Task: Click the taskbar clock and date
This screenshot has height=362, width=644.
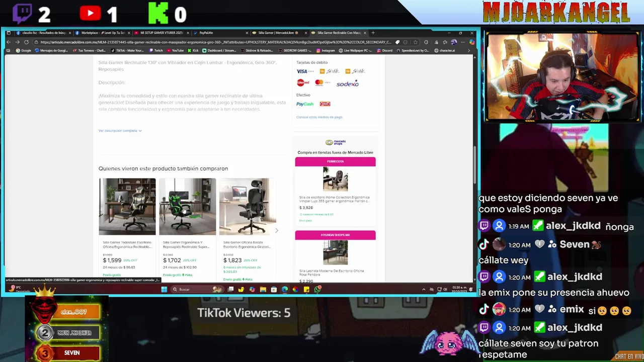Action: click(460, 289)
